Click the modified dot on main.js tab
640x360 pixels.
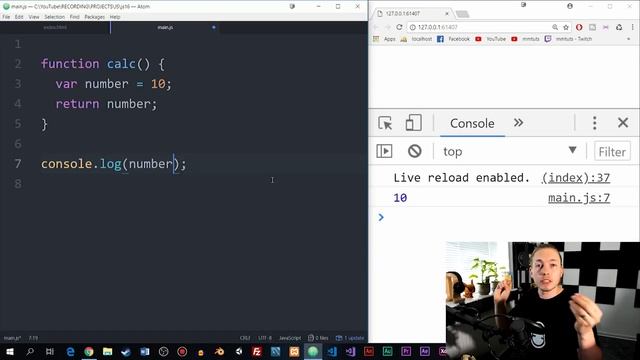coord(213,27)
